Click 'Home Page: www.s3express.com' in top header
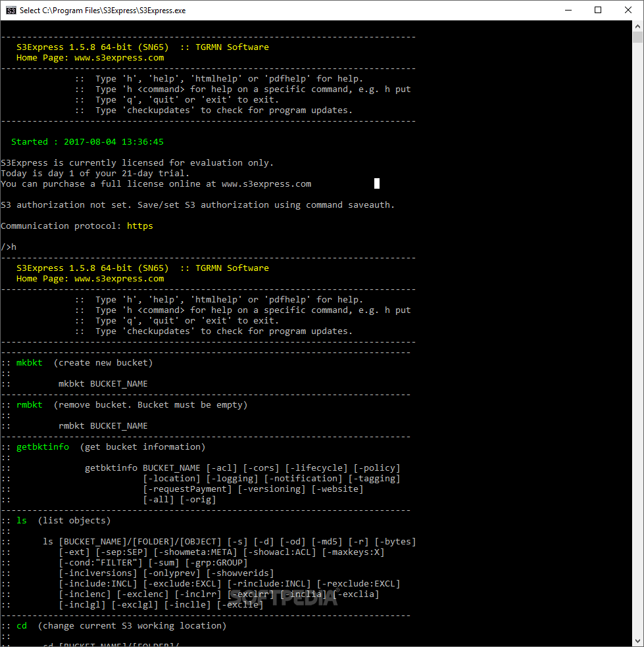The width and height of the screenshot is (644, 647). [90, 58]
